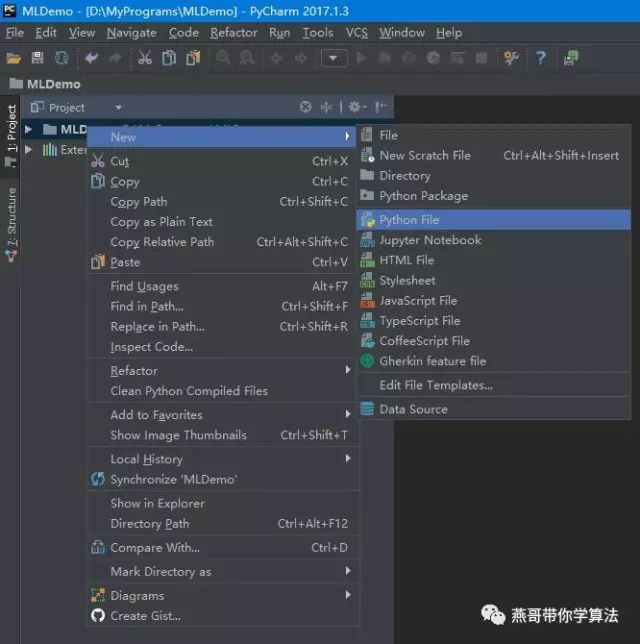
Task: Click Synchronize 'MLDemo' entry
Action: (222, 479)
